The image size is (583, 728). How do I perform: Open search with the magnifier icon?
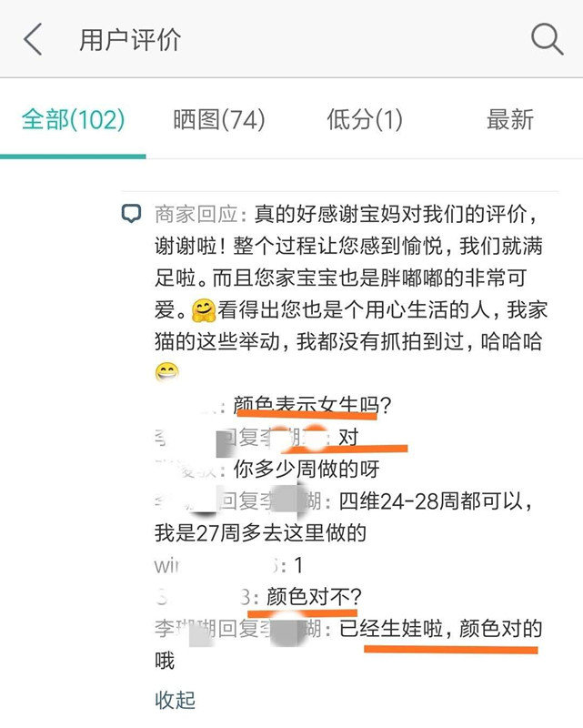[547, 39]
